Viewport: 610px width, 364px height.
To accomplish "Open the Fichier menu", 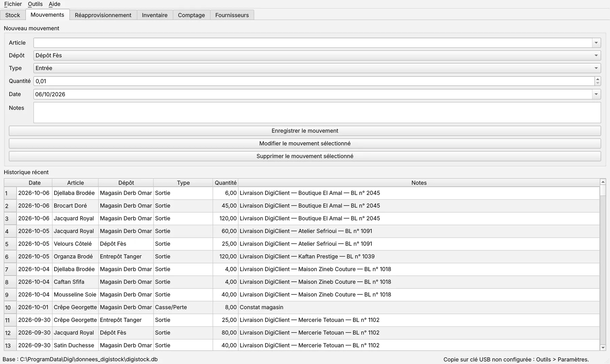I will tap(13, 4).
